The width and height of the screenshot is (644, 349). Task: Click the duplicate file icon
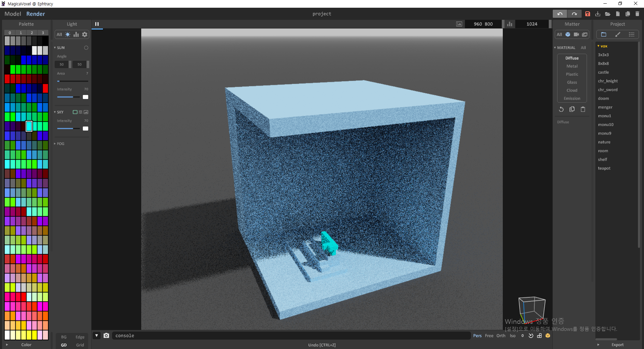point(628,14)
